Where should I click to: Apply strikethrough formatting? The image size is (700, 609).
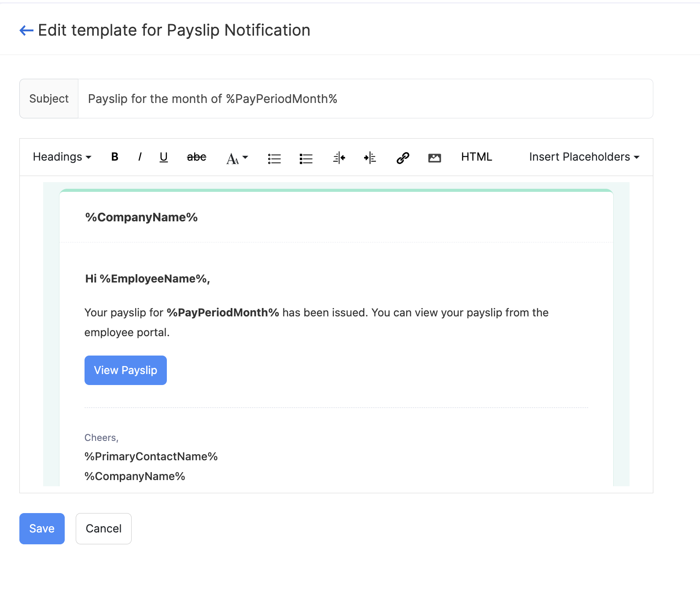click(196, 157)
